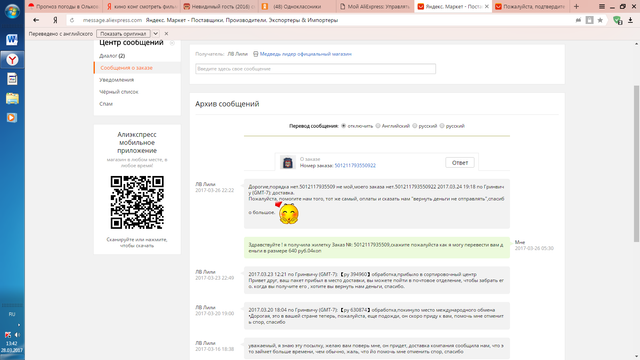Close the Яндекс.Маркет tab

[x=487, y=7]
